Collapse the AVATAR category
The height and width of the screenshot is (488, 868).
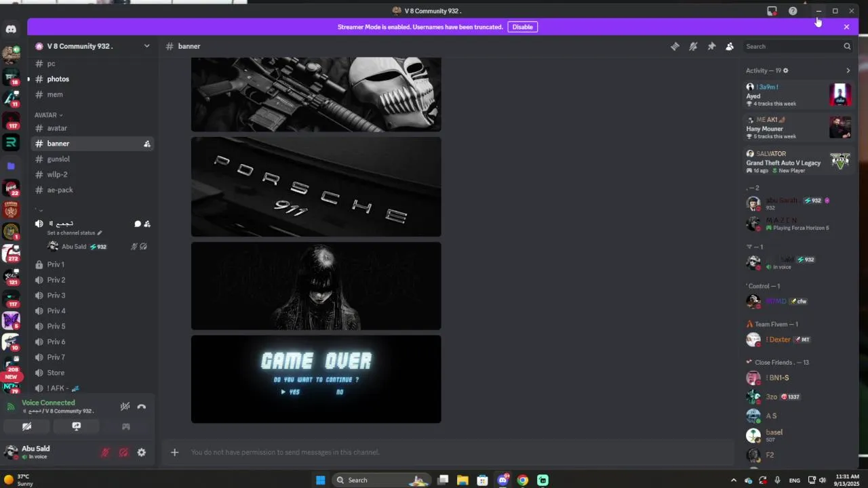(x=49, y=115)
